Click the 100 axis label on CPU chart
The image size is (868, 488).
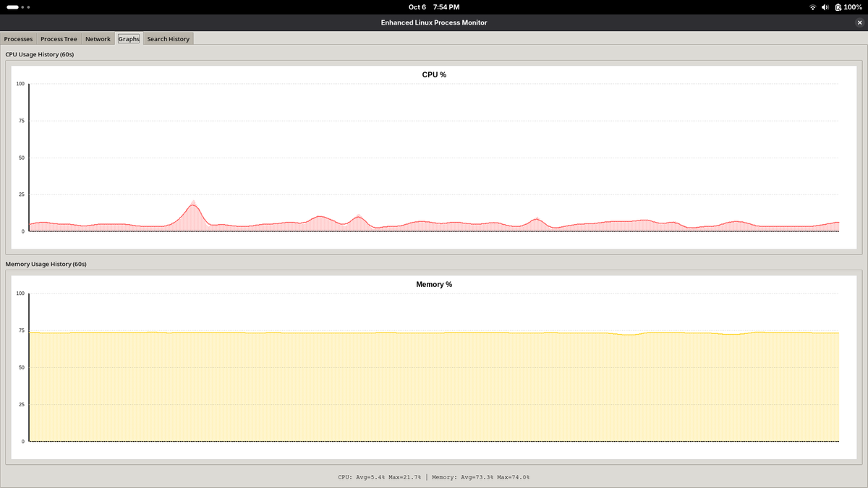click(x=20, y=84)
